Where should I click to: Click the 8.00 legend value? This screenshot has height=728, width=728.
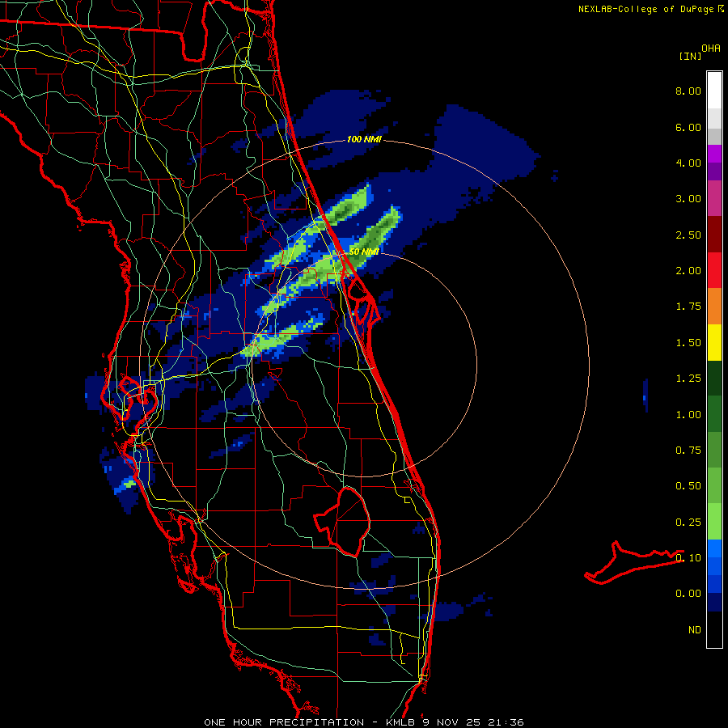click(x=688, y=91)
